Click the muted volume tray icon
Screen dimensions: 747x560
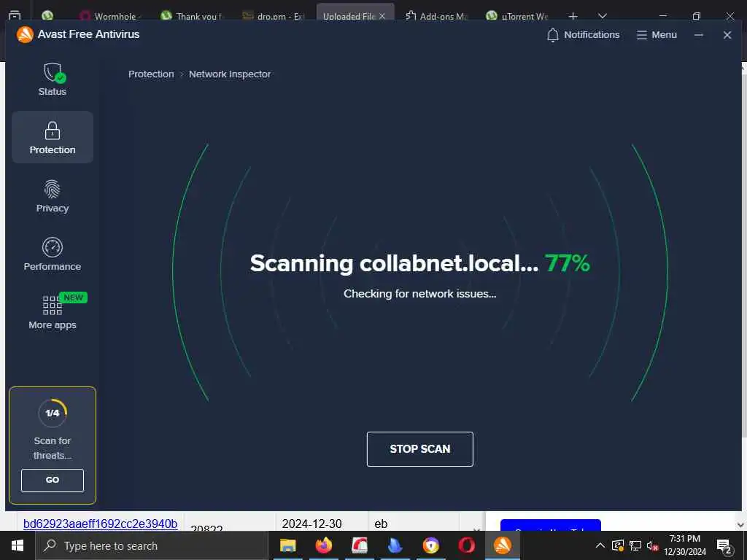tap(652, 545)
